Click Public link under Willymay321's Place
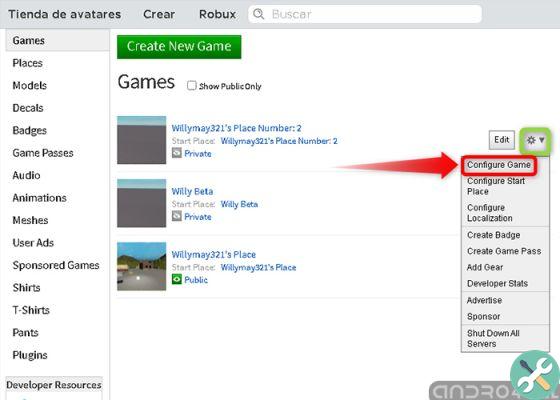 tap(196, 280)
